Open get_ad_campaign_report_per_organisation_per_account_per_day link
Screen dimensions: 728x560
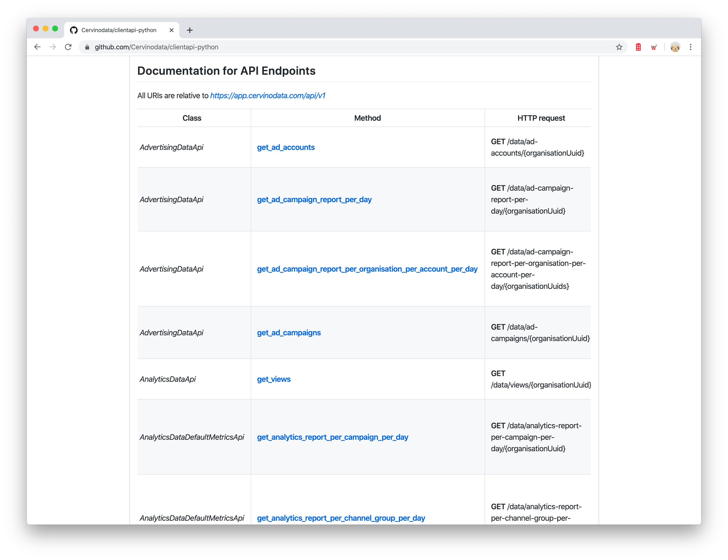(367, 269)
